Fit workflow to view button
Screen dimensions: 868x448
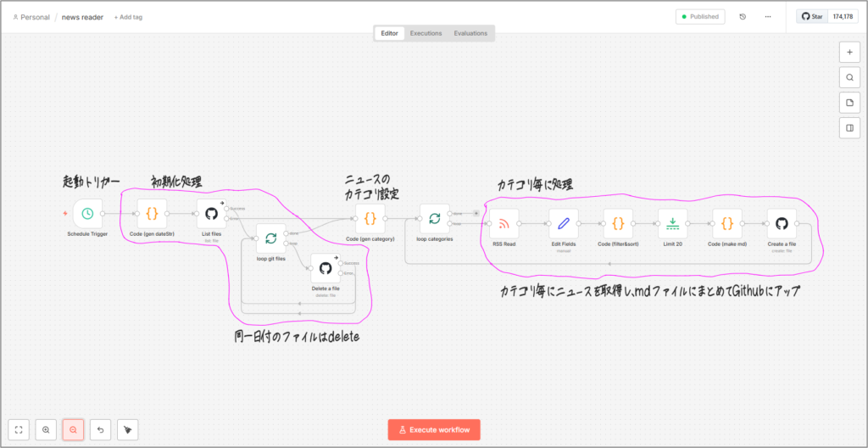[x=20, y=430]
